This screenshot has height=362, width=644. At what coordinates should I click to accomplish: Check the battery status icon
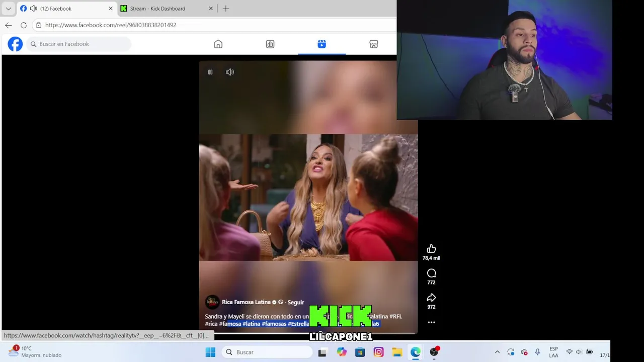(590, 352)
